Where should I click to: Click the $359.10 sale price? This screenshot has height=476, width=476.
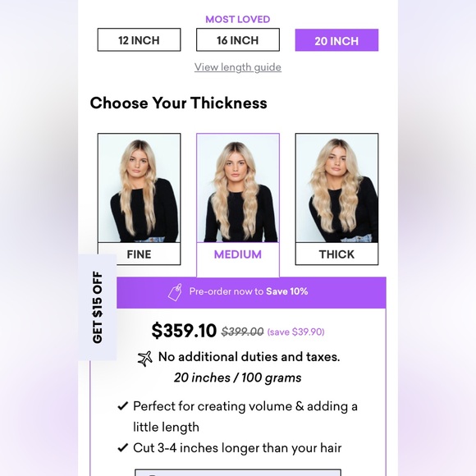tap(184, 330)
